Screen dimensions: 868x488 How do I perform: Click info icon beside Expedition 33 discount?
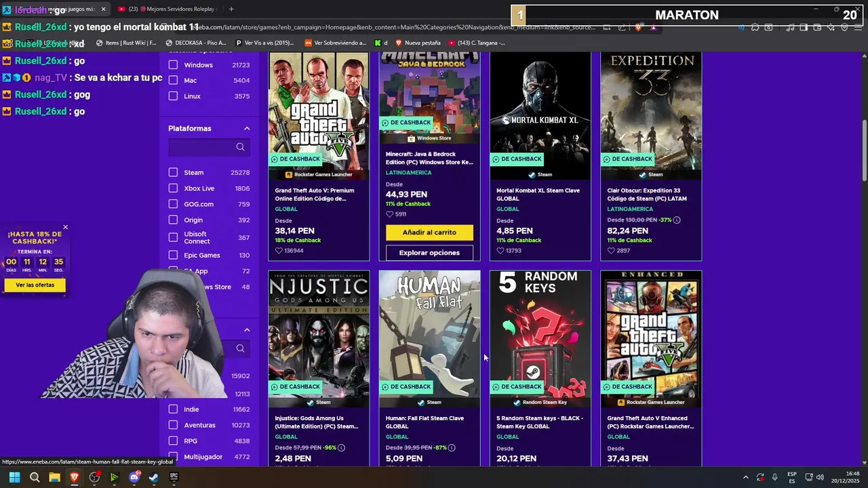pyautogui.click(x=677, y=220)
